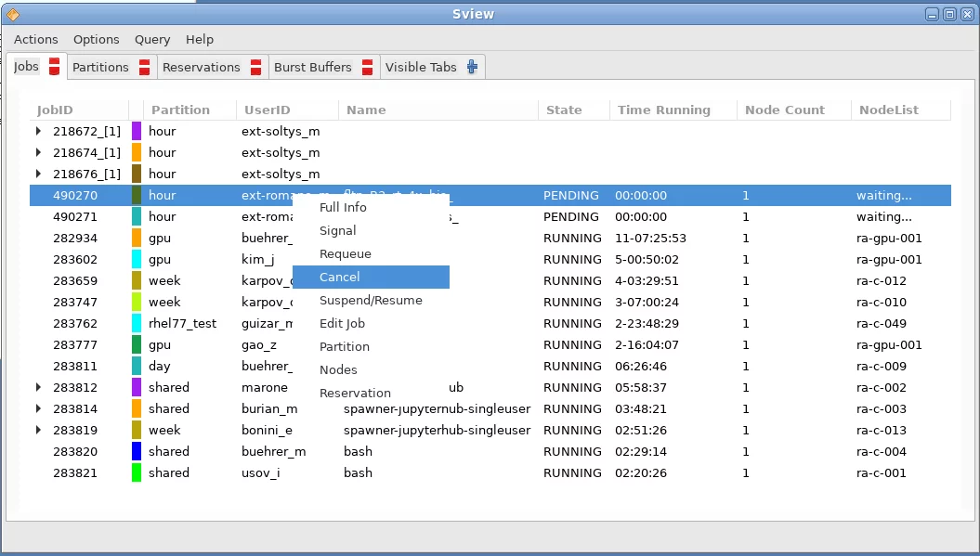
Task: Hide the Jobs tab using its red icon
Action: coord(53,66)
